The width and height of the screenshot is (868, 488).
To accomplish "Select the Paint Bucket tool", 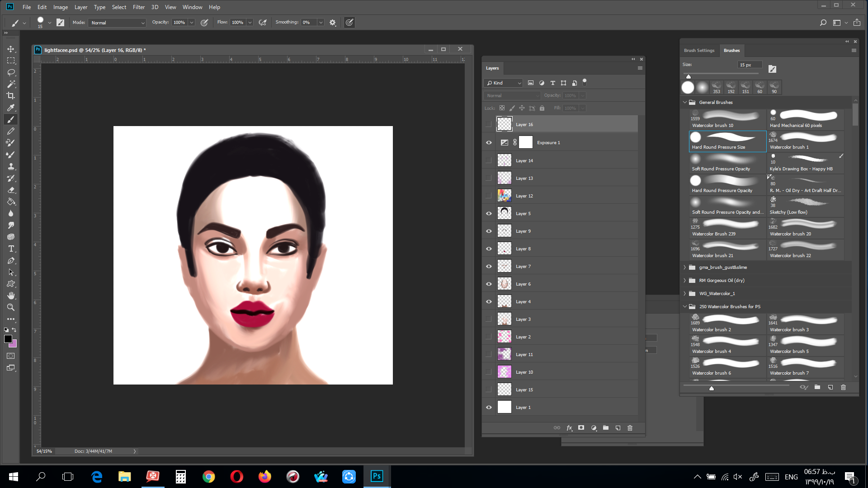I will pyautogui.click(x=11, y=202).
